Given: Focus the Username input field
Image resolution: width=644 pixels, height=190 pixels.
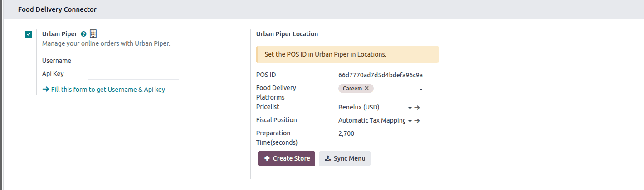Looking at the screenshot, I should 133,61.
